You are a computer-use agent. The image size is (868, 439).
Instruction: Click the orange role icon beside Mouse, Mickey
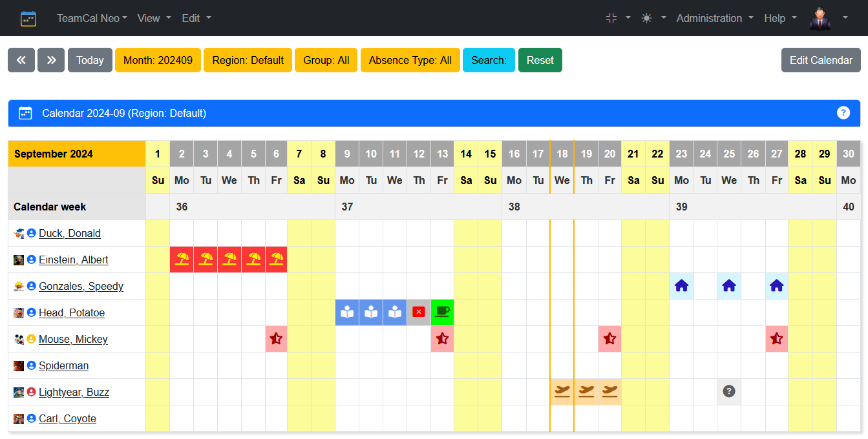click(32, 339)
